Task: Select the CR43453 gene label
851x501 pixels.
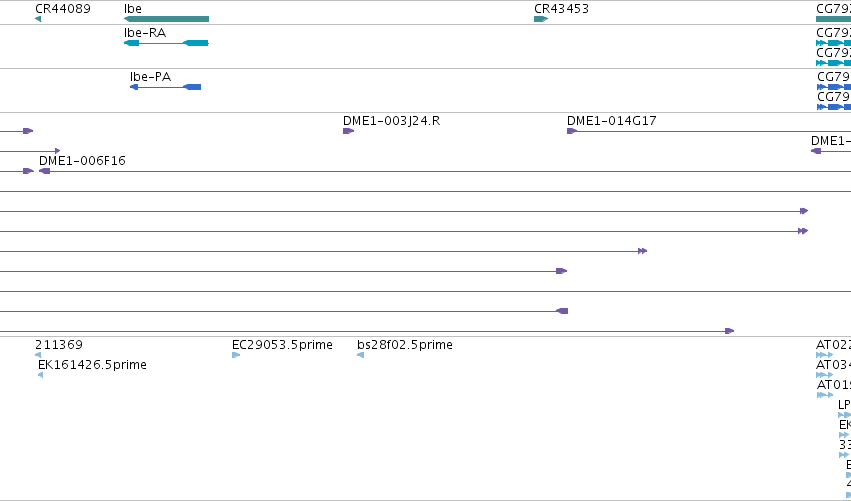Action: coord(561,9)
